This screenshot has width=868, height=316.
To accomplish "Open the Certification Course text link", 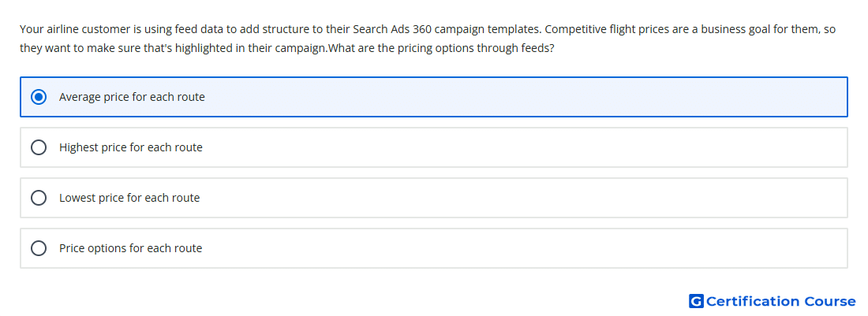I will pyautogui.click(x=780, y=301).
